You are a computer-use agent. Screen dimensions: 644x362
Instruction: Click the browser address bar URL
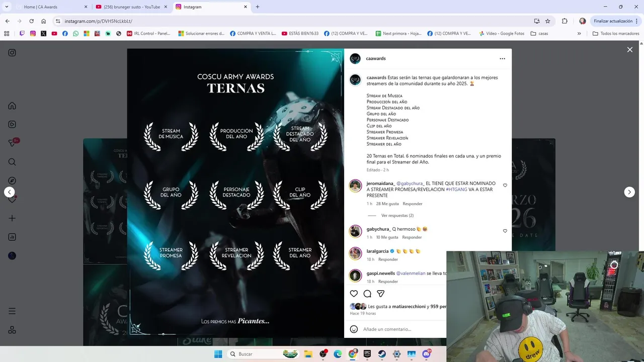tap(99, 21)
